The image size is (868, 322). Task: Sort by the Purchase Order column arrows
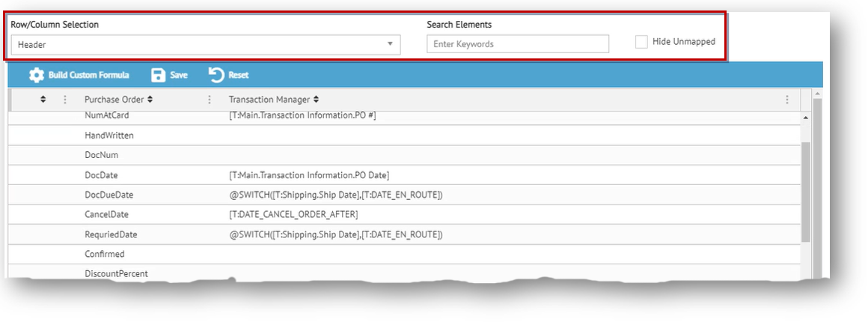coord(150,100)
